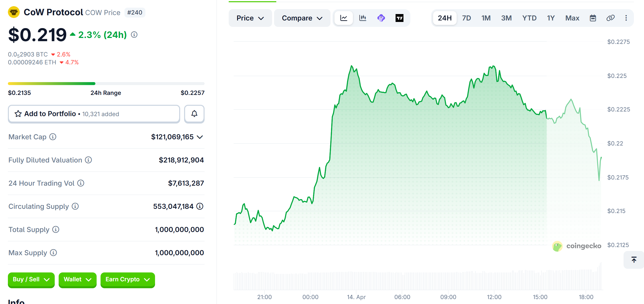Open the Compare coins dropdown
This screenshot has width=644, height=304.
click(x=302, y=18)
